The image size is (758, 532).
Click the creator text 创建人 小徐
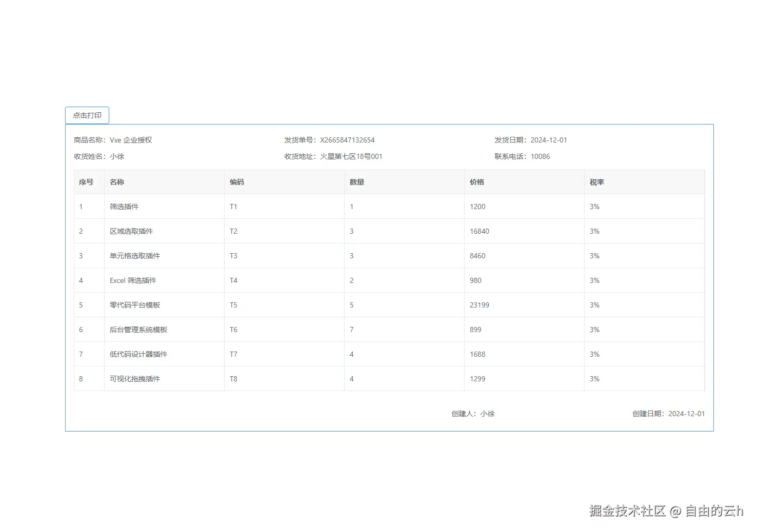(x=472, y=413)
